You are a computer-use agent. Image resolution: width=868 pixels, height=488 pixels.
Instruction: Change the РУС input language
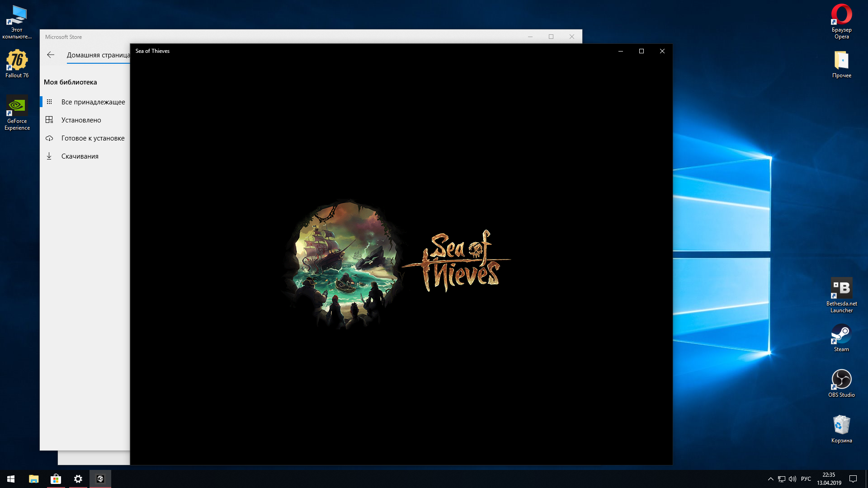(806, 479)
